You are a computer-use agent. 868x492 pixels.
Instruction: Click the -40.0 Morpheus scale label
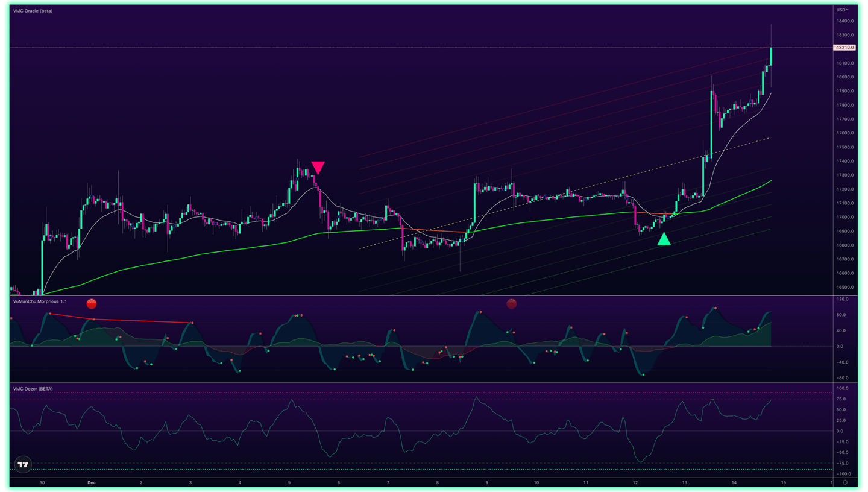843,362
